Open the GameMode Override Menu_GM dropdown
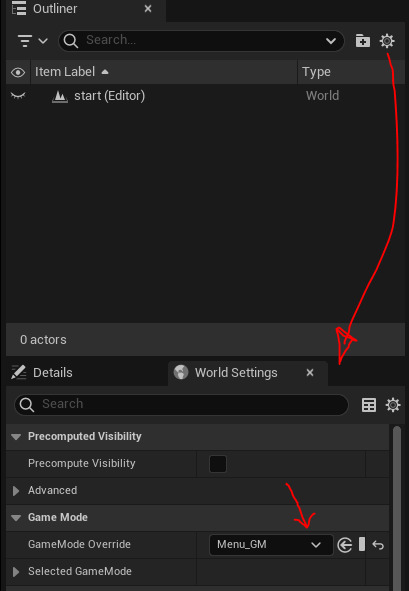The width and height of the screenshot is (409, 591). coord(271,545)
